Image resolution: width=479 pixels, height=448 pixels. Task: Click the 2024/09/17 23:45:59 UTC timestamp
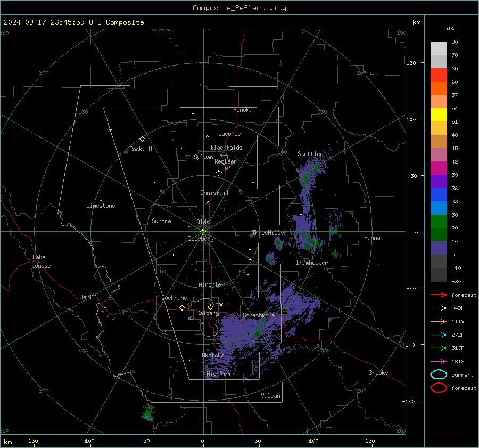pyautogui.click(x=53, y=22)
